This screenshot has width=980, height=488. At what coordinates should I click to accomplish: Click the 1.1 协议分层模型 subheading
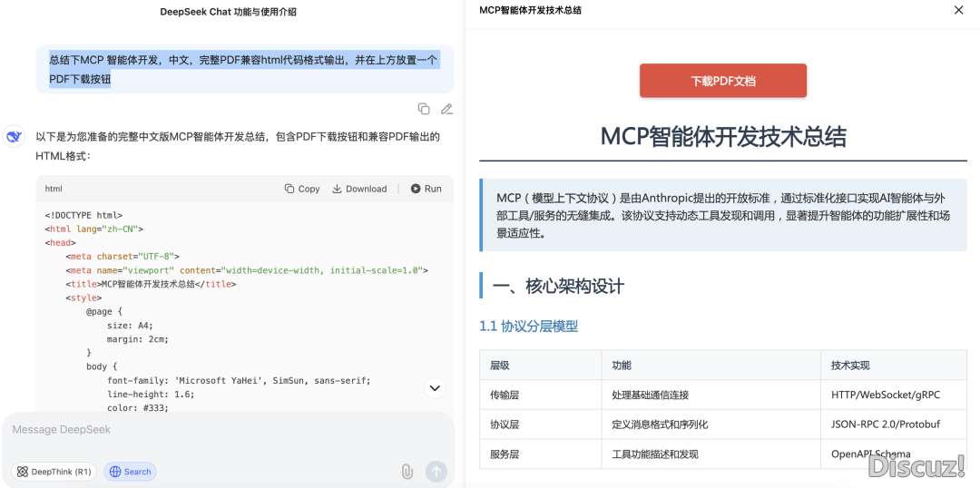click(x=528, y=326)
